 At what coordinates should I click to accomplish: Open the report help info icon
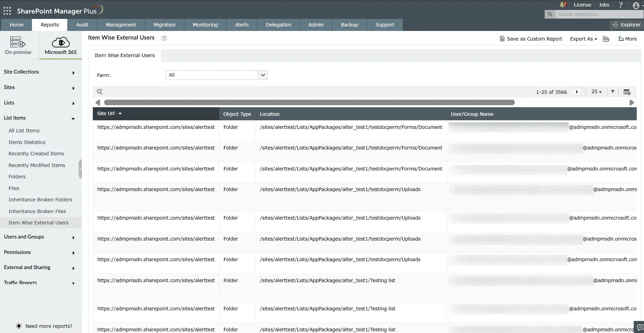(164, 38)
